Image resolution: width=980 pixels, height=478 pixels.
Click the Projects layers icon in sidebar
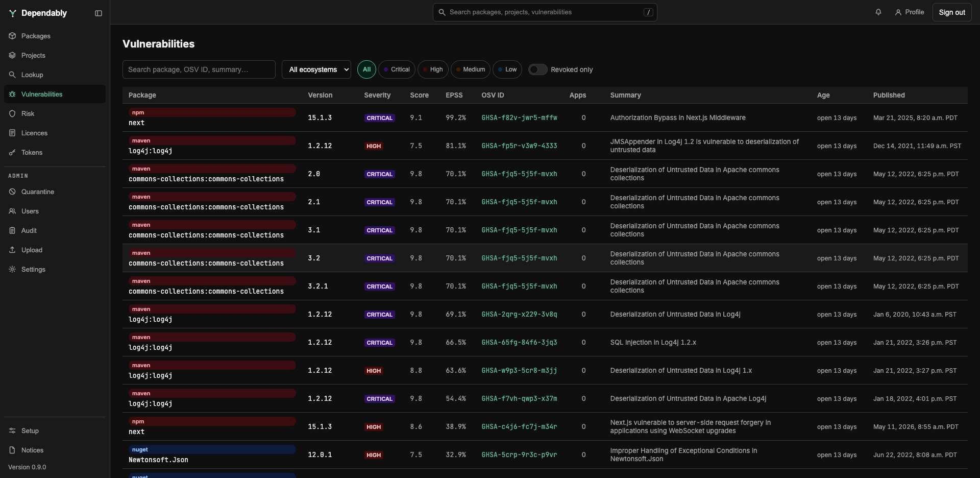12,55
